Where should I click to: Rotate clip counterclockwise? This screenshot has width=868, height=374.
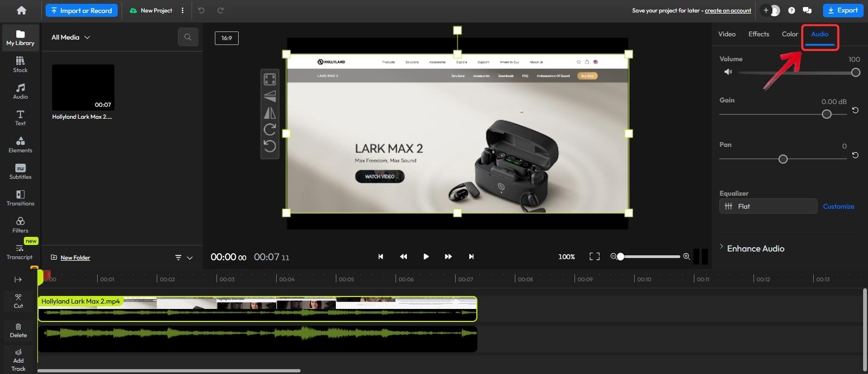[270, 146]
